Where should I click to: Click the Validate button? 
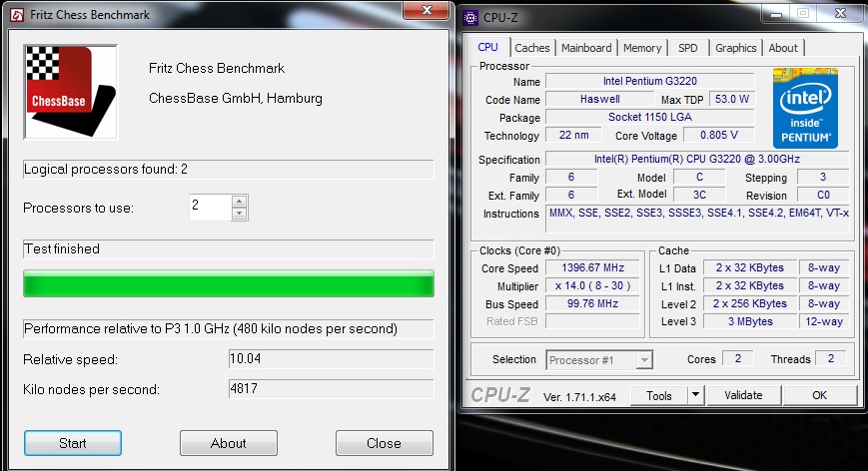pos(743,396)
